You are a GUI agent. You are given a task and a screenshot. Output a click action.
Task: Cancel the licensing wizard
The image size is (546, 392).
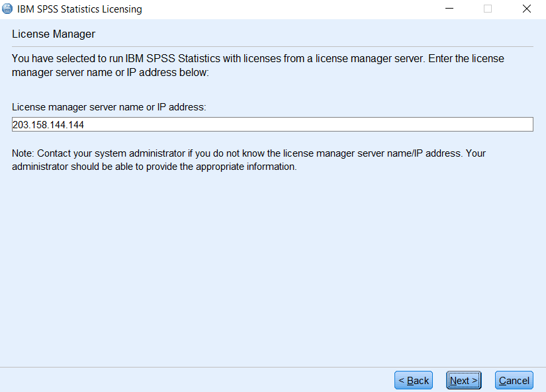coord(514,380)
